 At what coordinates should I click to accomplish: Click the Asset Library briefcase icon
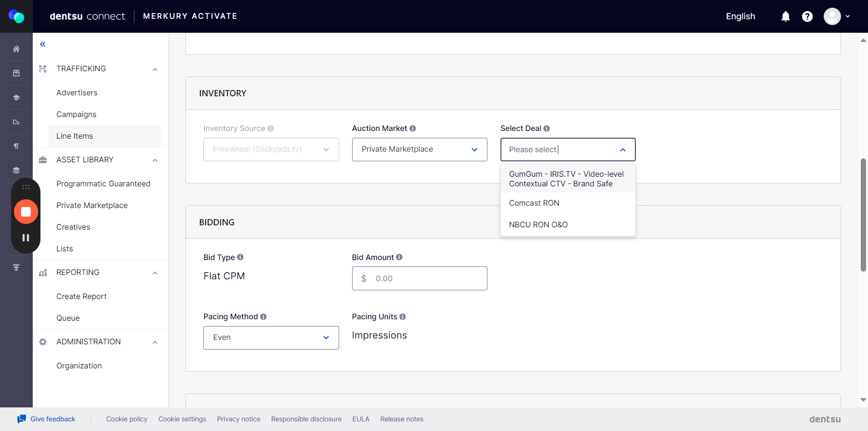tap(43, 160)
